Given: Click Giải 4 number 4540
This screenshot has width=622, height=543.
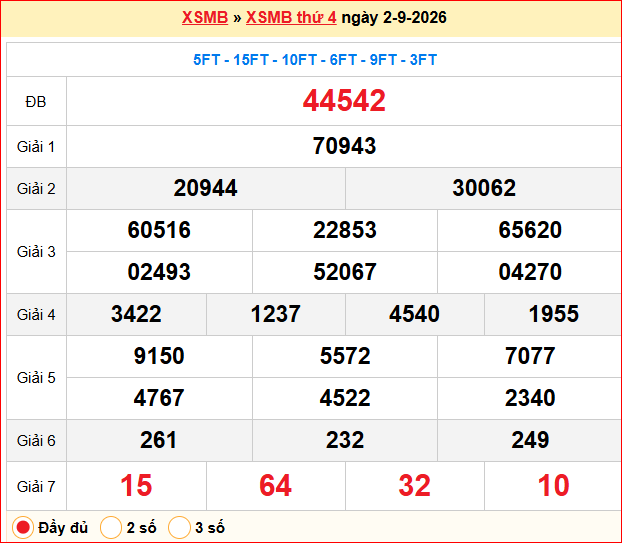Looking at the screenshot, I should 414,314.
